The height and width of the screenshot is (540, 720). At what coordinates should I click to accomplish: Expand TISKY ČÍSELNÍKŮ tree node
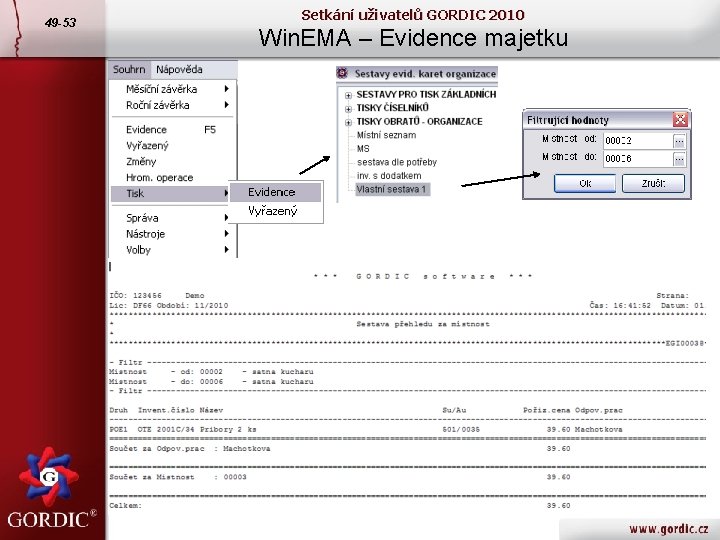(348, 109)
